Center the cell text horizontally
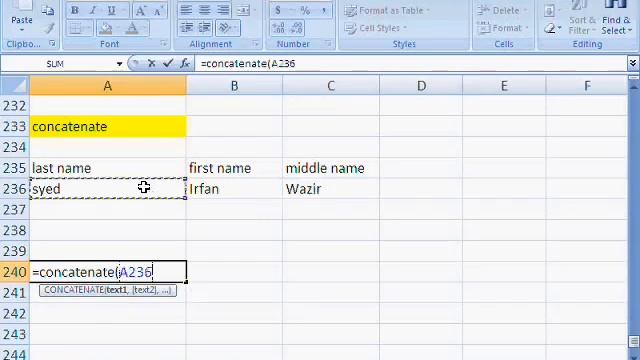 (x=204, y=10)
